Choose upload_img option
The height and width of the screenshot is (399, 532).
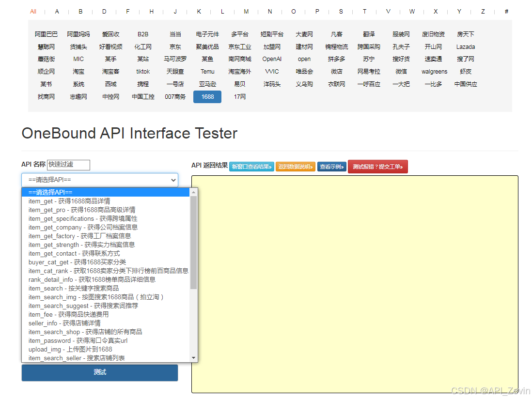106,349
